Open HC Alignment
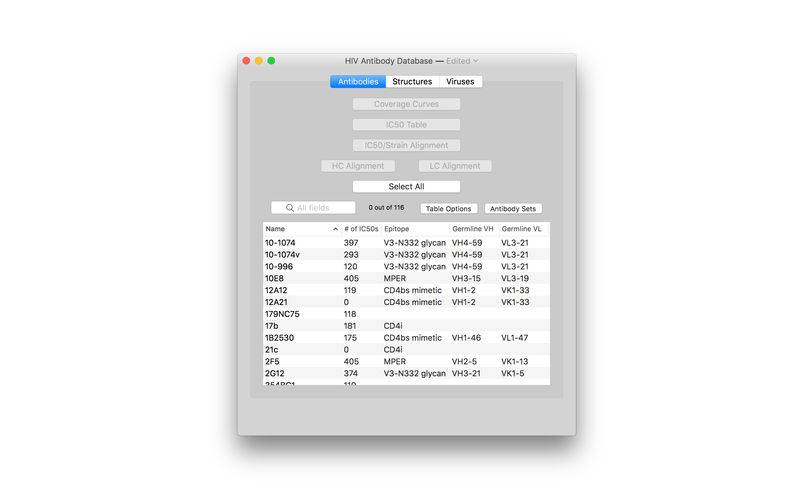Screen dimensions: 800x500 click(x=358, y=166)
